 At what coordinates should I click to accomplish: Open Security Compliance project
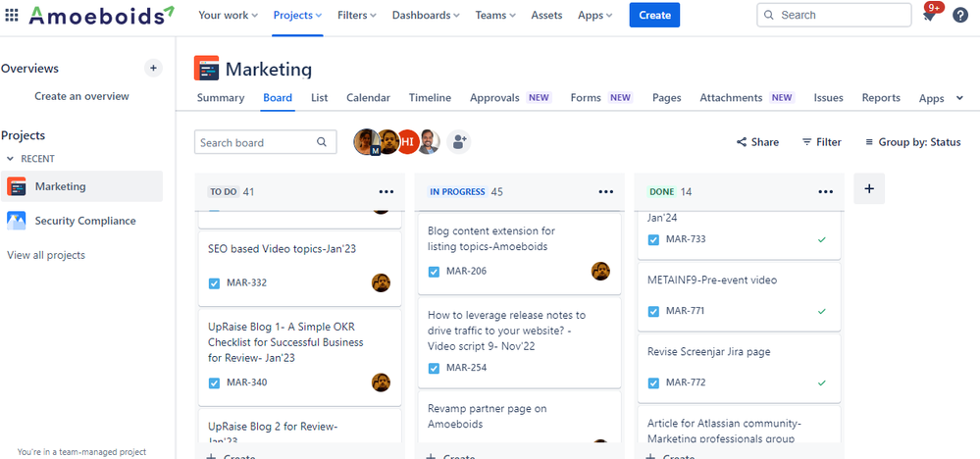[81, 221]
